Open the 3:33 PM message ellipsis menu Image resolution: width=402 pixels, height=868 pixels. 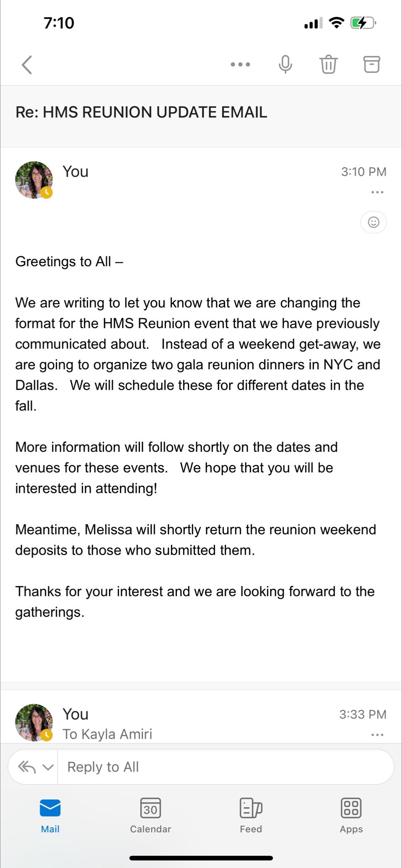(377, 735)
